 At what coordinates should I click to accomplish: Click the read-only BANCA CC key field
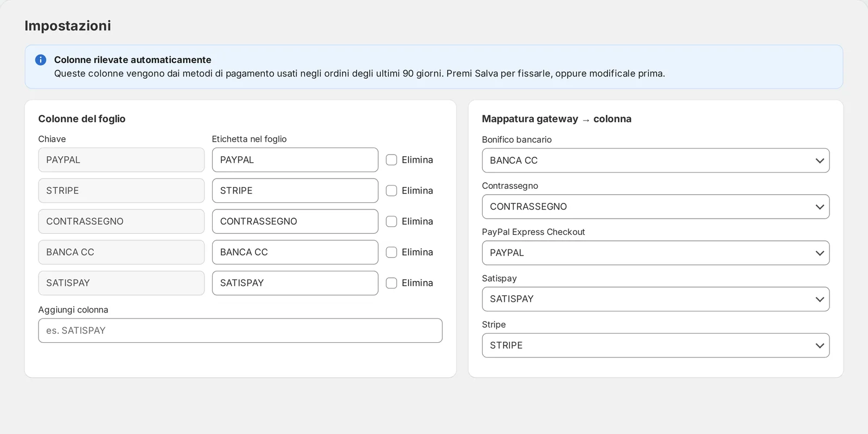click(x=122, y=252)
